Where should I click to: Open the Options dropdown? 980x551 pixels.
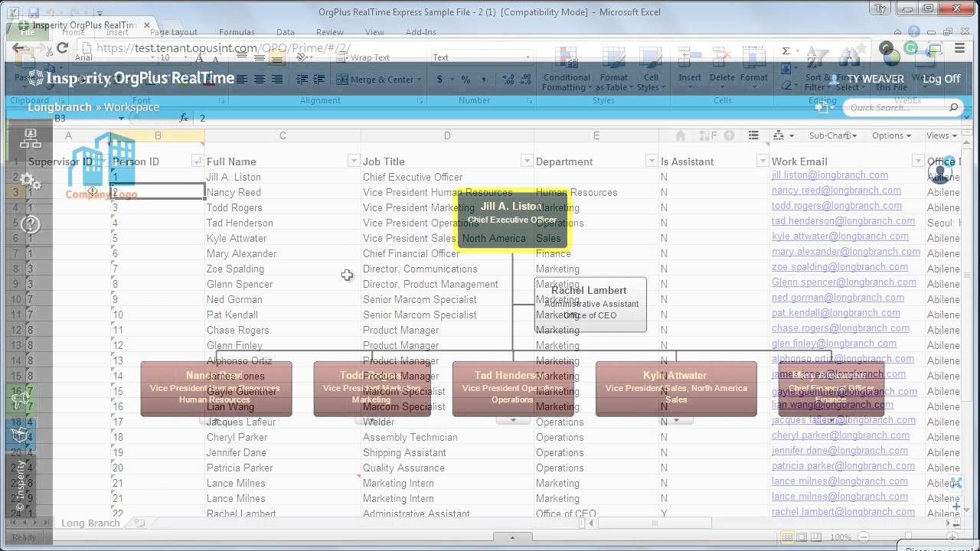click(892, 135)
